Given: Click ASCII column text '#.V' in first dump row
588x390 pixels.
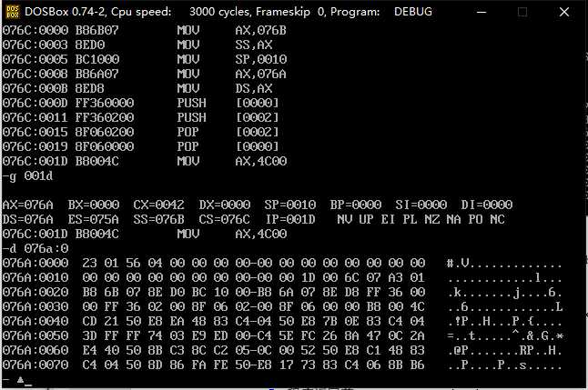Looking at the screenshot, I should tap(458, 263).
